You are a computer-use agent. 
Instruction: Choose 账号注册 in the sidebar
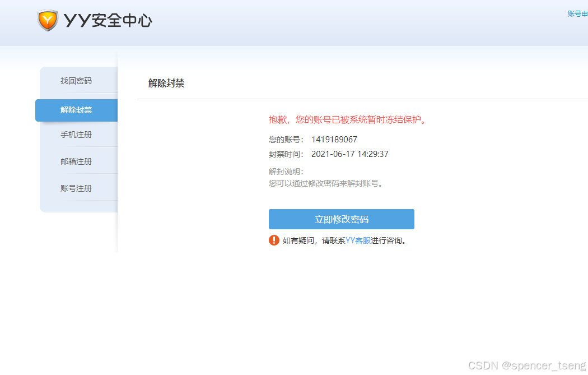[76, 188]
